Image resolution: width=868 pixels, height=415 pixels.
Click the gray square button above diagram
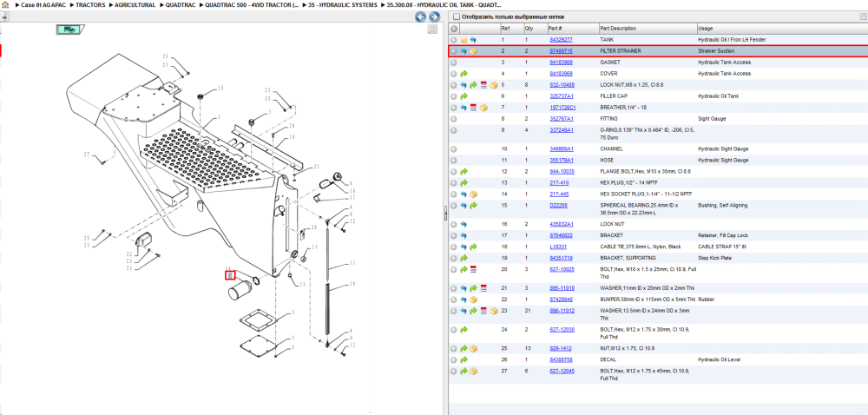point(433,29)
